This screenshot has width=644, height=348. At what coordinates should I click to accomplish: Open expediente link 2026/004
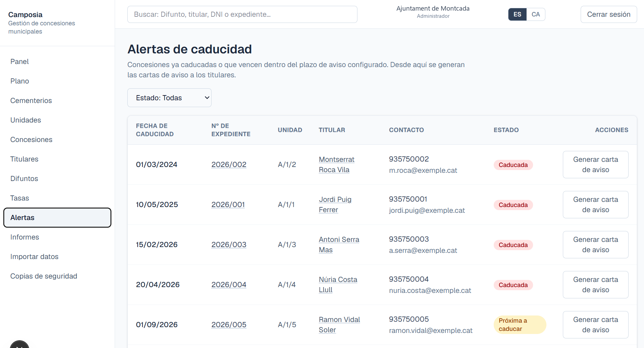(229, 285)
